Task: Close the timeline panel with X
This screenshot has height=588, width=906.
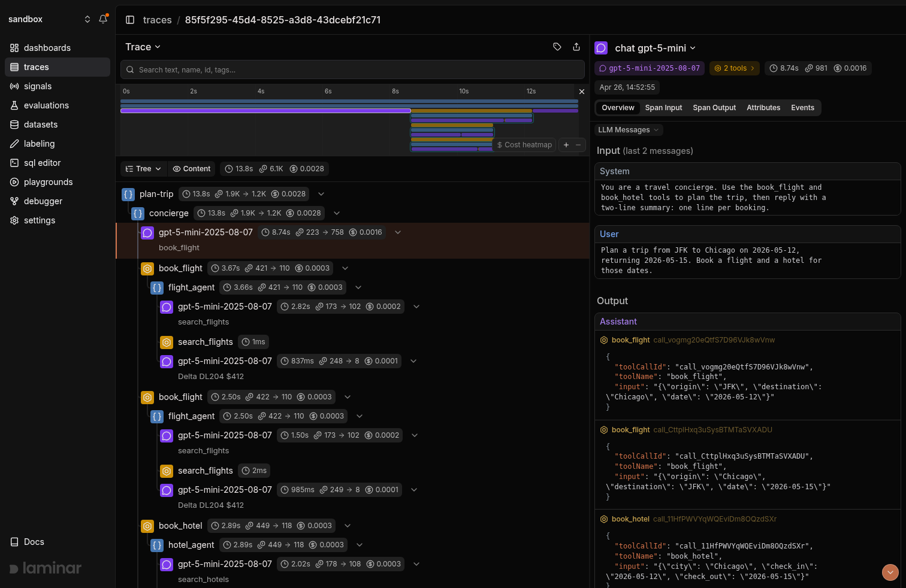Action: coord(581,92)
